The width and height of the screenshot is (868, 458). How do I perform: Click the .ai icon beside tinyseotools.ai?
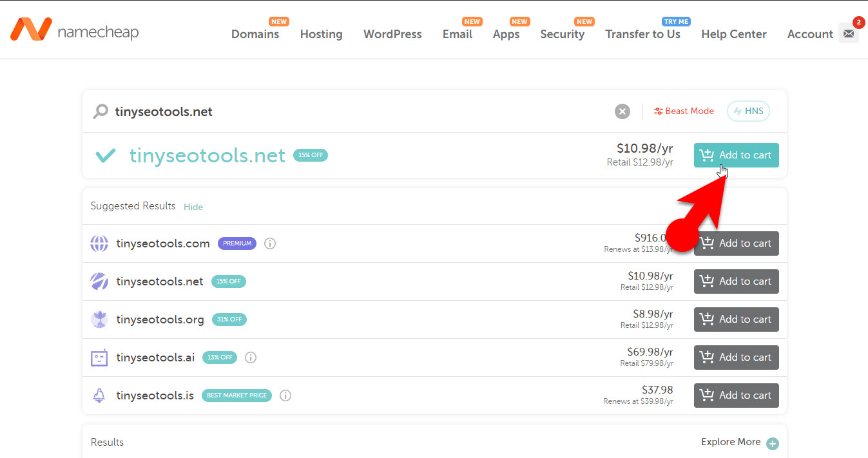click(x=99, y=358)
